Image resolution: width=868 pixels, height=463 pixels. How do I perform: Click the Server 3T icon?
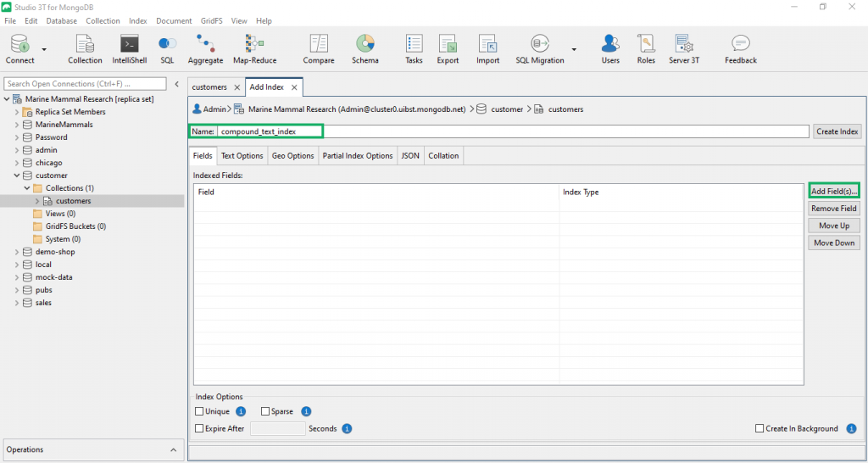(x=684, y=48)
